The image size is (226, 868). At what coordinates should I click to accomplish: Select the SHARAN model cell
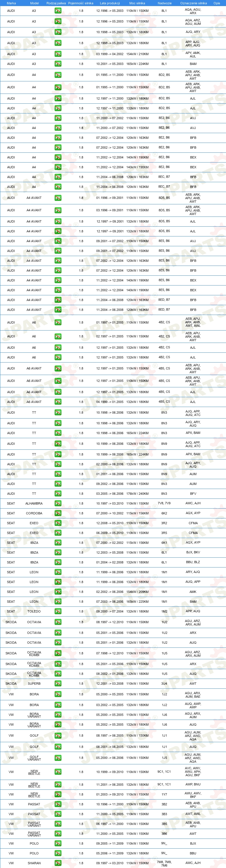34,863
